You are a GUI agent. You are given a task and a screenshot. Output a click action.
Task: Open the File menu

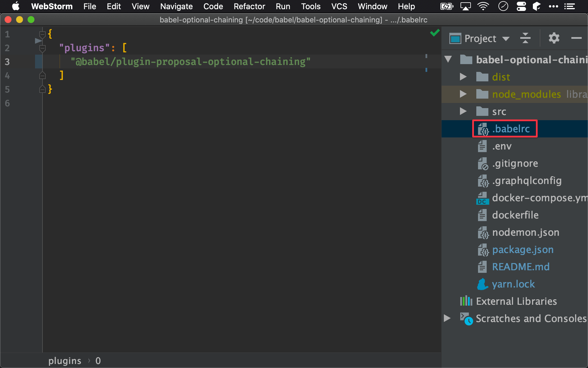90,6
